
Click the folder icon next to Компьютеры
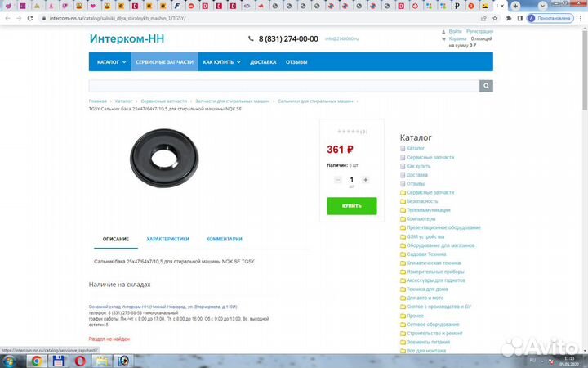click(403, 219)
